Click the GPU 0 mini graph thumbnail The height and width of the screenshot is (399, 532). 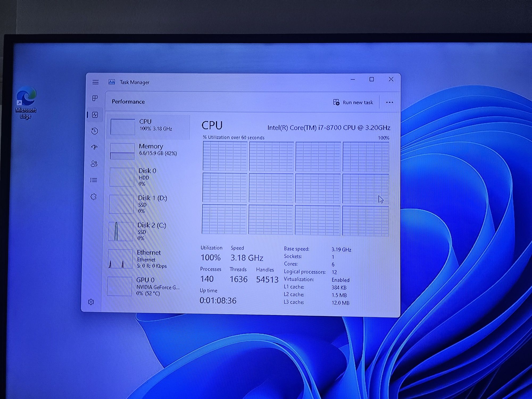(120, 286)
